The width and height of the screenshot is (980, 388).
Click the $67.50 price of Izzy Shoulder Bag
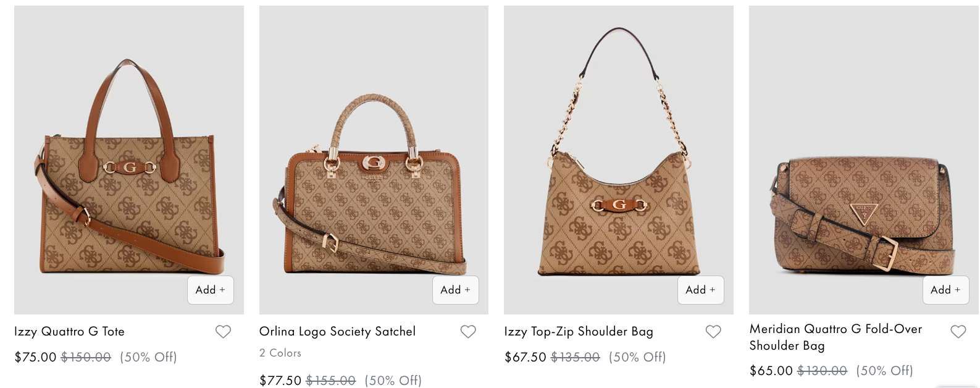pos(526,357)
